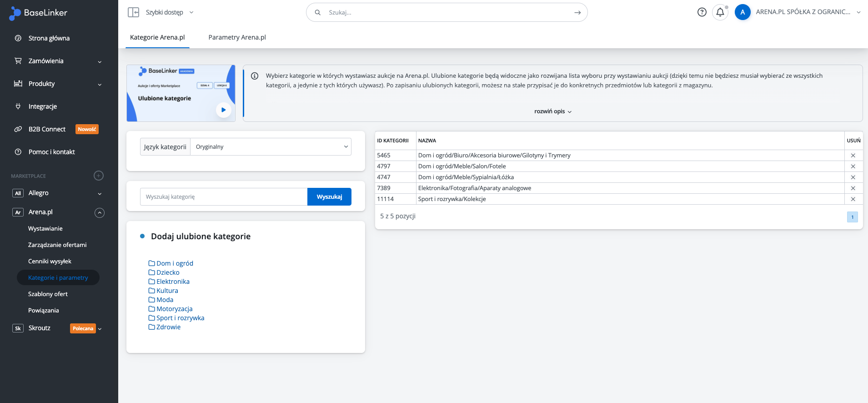Click Pomoc i kontakt help icon
The width and height of the screenshot is (868, 403).
click(18, 152)
